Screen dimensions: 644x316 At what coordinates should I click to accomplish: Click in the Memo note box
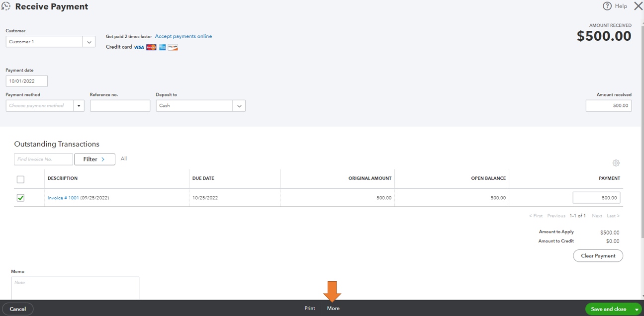click(x=75, y=288)
